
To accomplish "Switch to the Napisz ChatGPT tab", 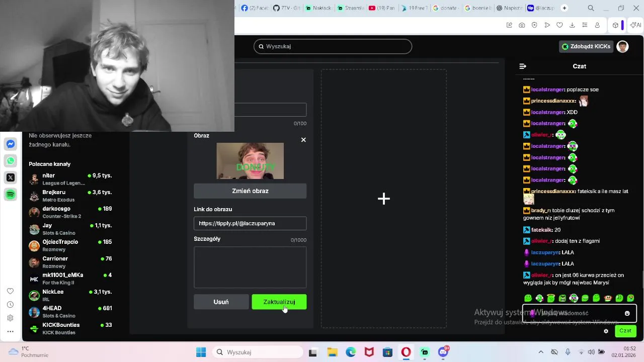I will 510,8.
